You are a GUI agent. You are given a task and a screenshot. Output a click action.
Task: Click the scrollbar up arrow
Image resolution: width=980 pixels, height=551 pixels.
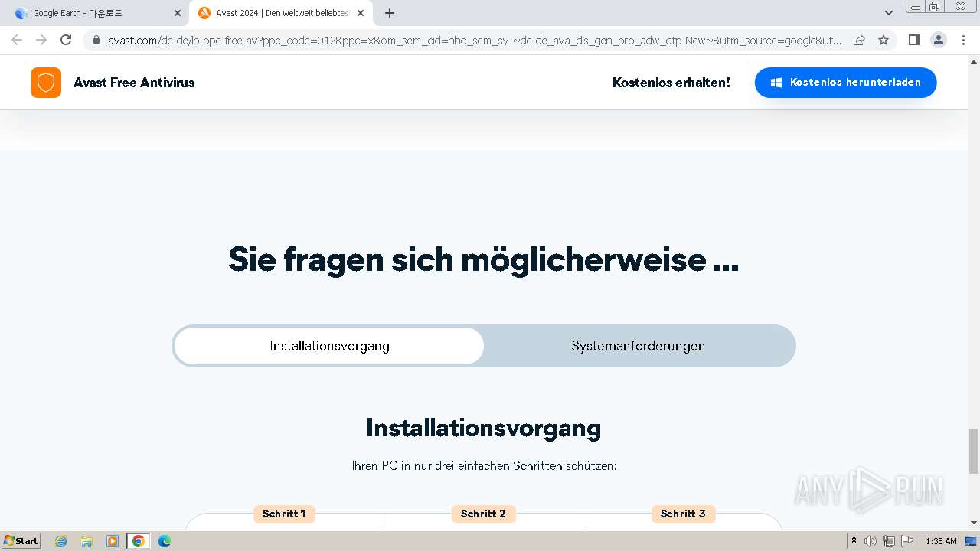point(974,61)
